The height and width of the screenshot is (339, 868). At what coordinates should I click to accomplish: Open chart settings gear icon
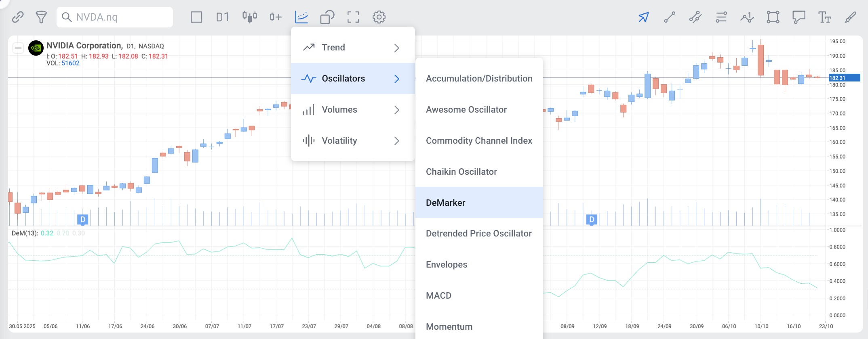pos(379,17)
